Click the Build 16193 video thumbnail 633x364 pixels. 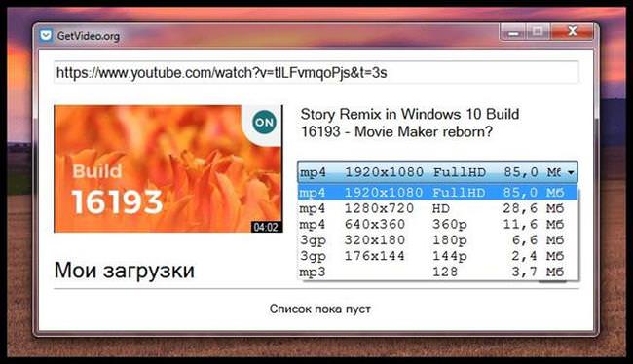click(168, 168)
